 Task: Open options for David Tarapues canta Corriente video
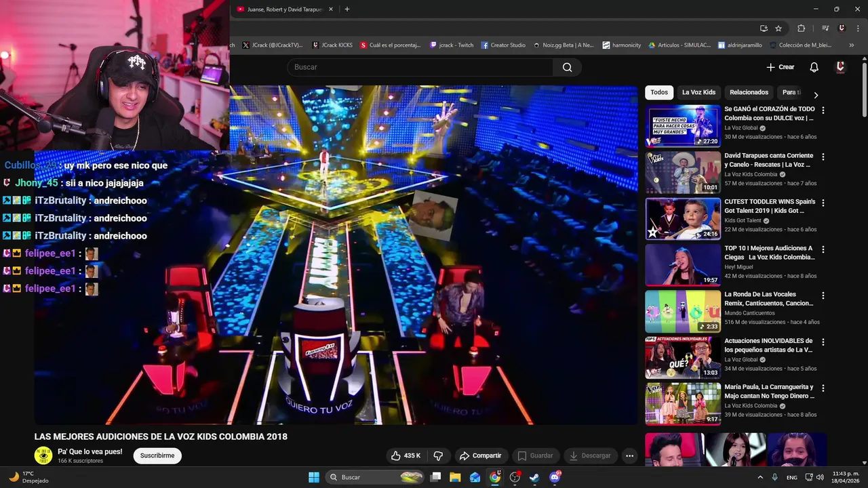coord(823,157)
